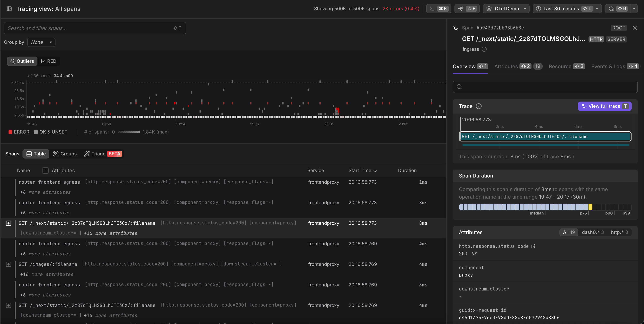Image resolution: width=644 pixels, height=324 pixels.
Task: Switch to the Groups spans view
Action: [65, 154]
